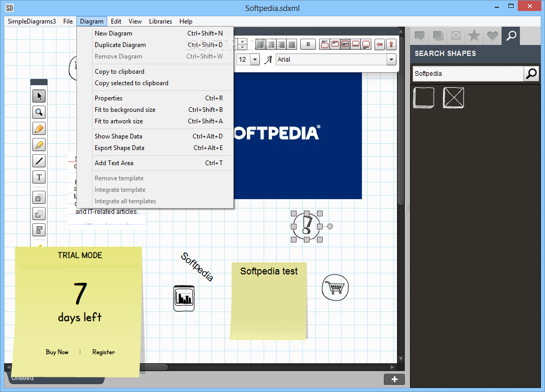
Task: Open the Libraries menu
Action: (161, 21)
